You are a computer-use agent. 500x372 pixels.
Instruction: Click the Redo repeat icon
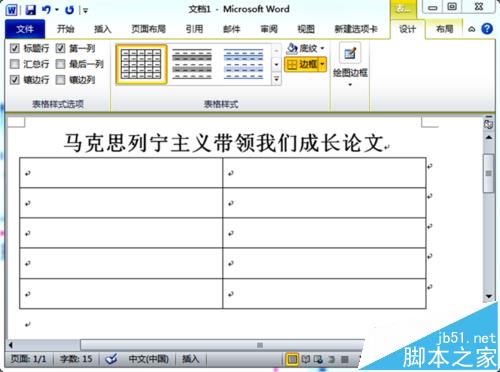(x=69, y=10)
